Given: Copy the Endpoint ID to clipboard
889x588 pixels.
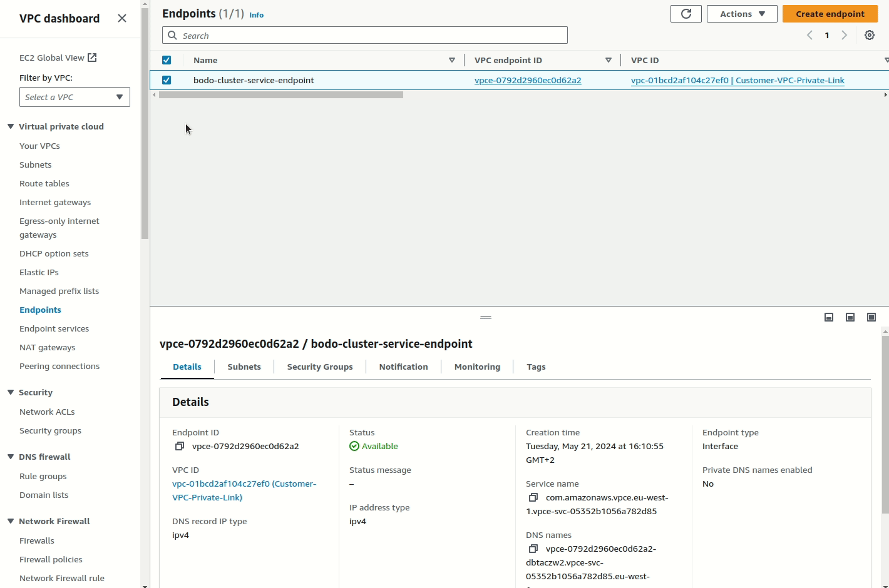Looking at the screenshot, I should tap(180, 446).
